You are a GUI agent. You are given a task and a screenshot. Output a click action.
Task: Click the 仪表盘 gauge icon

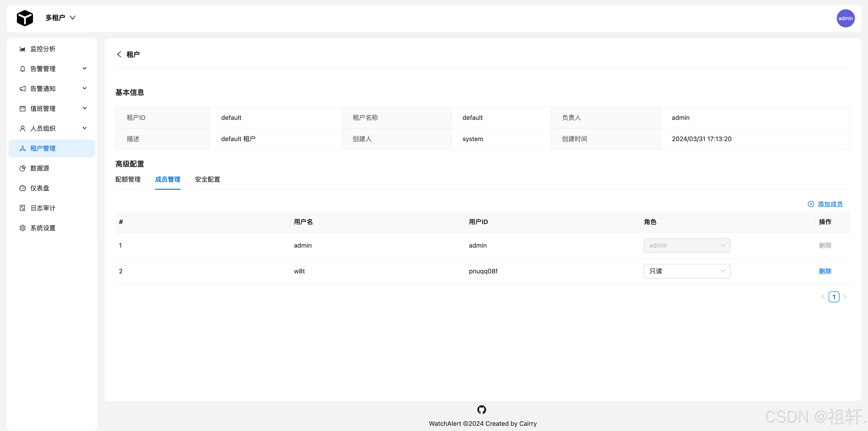point(23,188)
